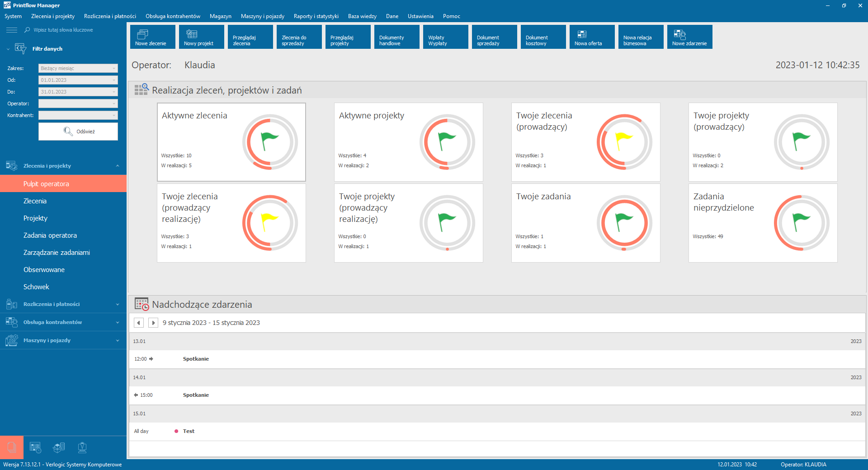Click the Odśwież button
The height and width of the screenshot is (470, 868).
pos(78,132)
